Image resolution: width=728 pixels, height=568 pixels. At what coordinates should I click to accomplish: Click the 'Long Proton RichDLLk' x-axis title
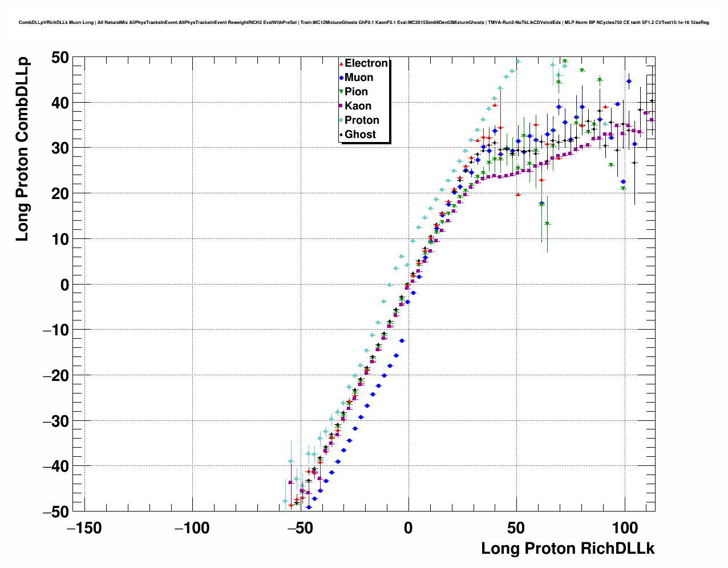(x=568, y=549)
